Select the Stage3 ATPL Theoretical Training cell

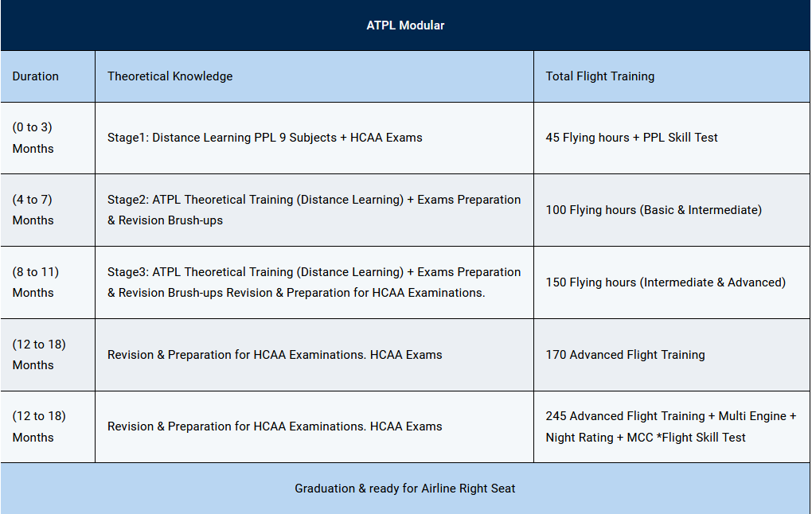click(x=314, y=282)
